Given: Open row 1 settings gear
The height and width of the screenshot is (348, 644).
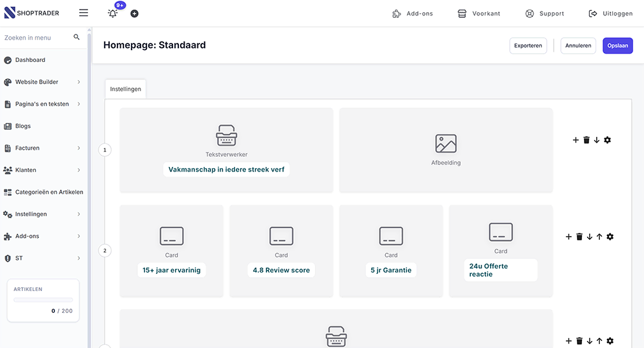Looking at the screenshot, I should 608,140.
